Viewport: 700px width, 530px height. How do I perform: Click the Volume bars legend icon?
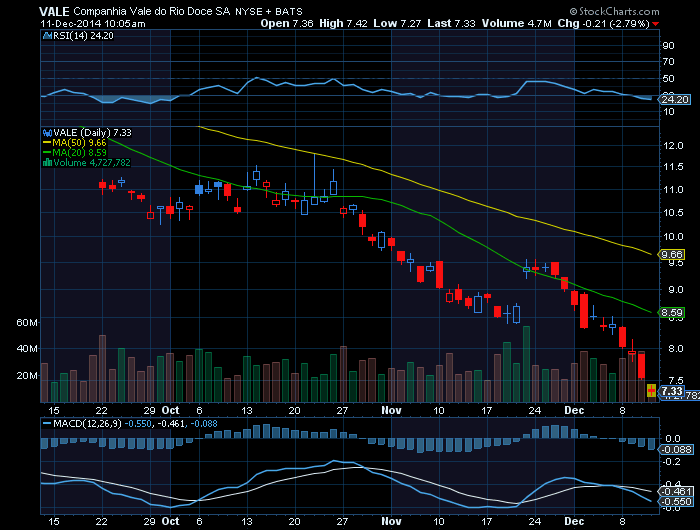click(47, 163)
